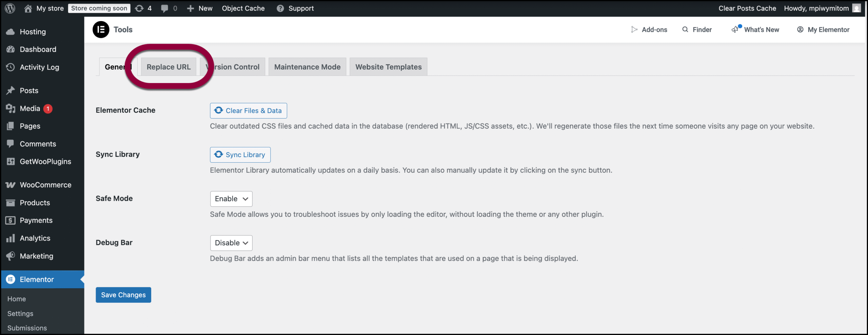Click the plus icon next to New

pos(191,8)
